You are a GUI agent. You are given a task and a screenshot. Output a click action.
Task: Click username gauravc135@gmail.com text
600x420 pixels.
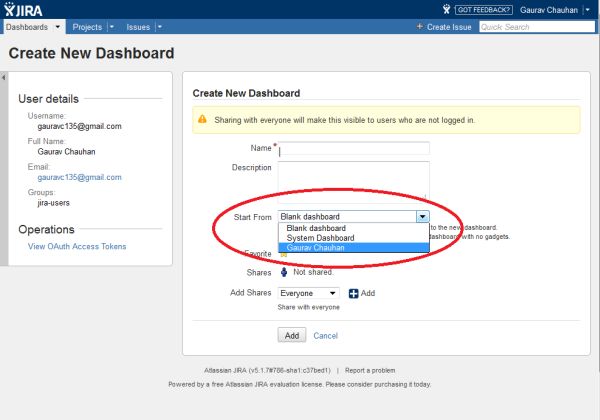[79, 126]
